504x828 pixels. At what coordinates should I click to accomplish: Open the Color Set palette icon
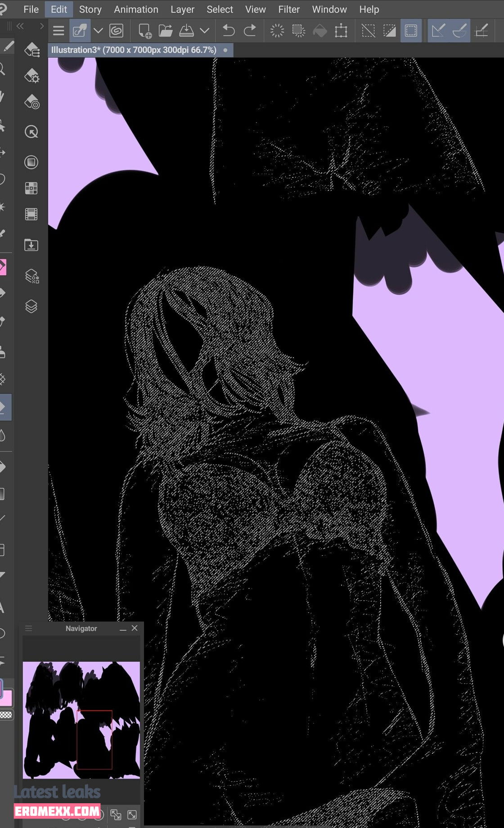pyautogui.click(x=31, y=188)
